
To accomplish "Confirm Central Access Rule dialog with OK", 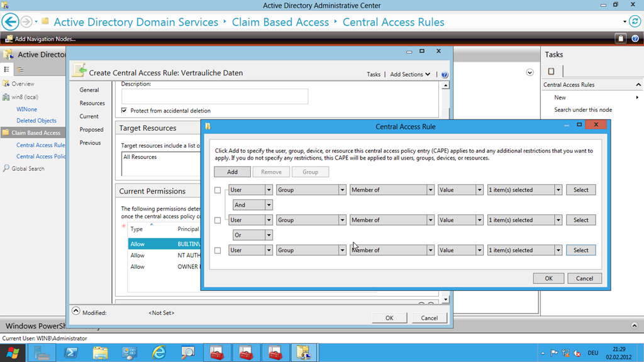I will [x=548, y=278].
